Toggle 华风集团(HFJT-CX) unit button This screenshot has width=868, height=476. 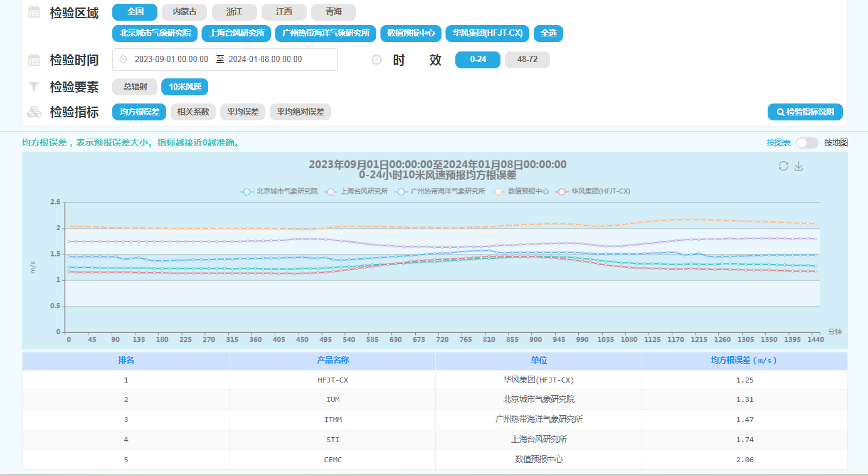point(488,33)
